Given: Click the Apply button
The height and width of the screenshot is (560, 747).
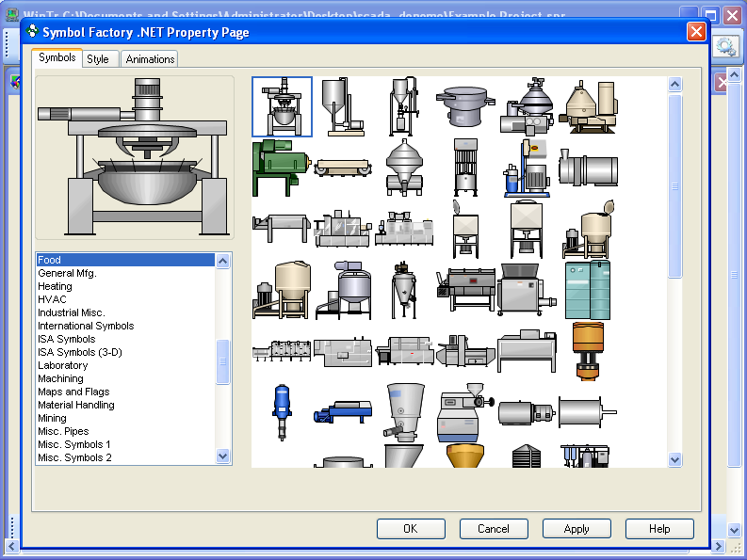Looking at the screenshot, I should (576, 529).
